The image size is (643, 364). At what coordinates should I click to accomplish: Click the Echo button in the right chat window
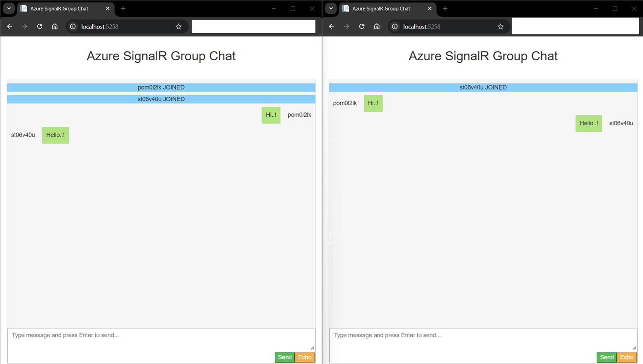pos(627,357)
